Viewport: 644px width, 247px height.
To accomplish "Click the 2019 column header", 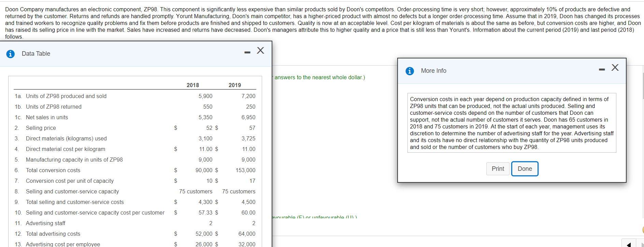I will (235, 85).
